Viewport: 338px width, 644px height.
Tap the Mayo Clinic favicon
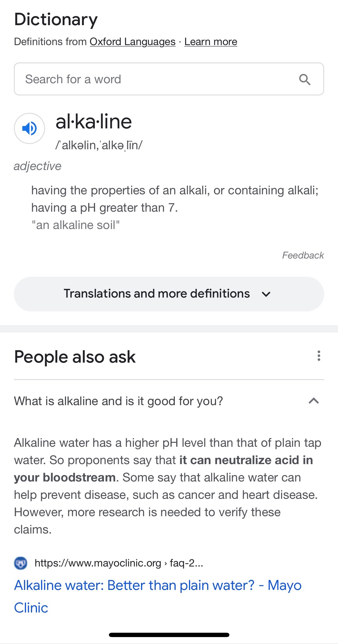pos(21,563)
